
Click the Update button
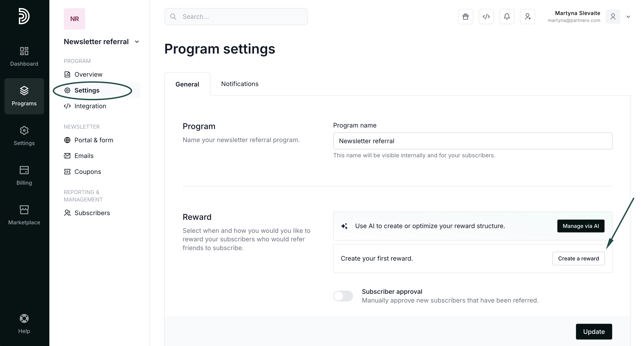(594, 331)
